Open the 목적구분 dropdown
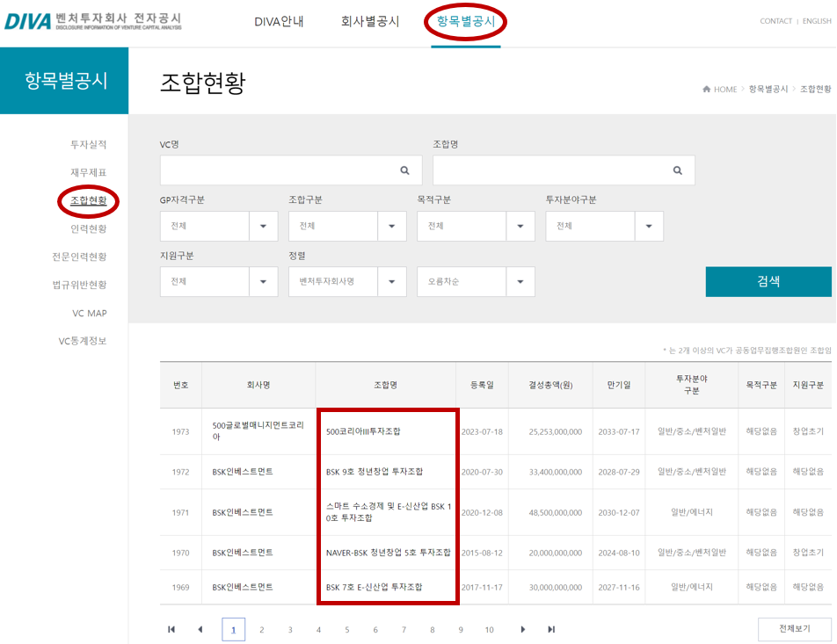 pos(477,226)
